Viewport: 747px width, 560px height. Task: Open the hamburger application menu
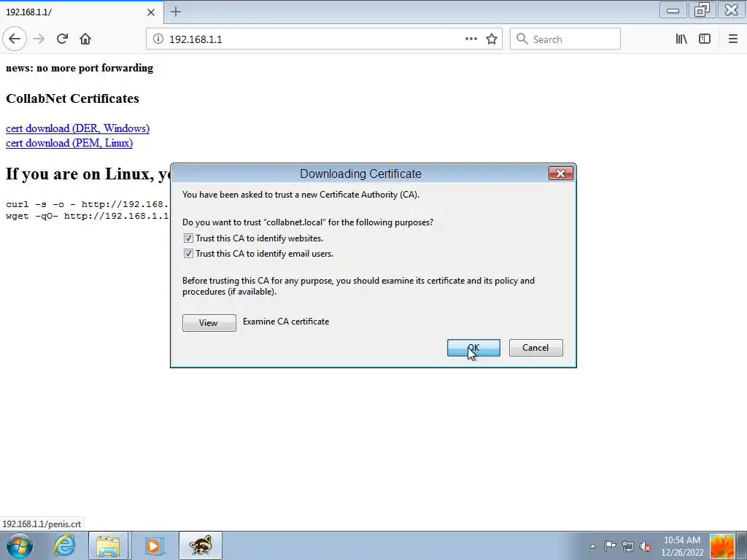tap(732, 39)
